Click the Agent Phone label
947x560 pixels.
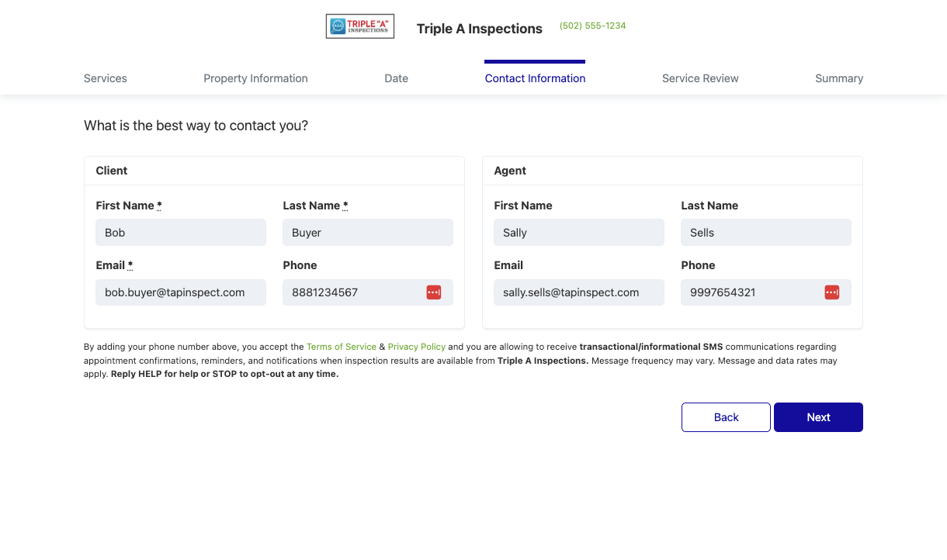698,265
